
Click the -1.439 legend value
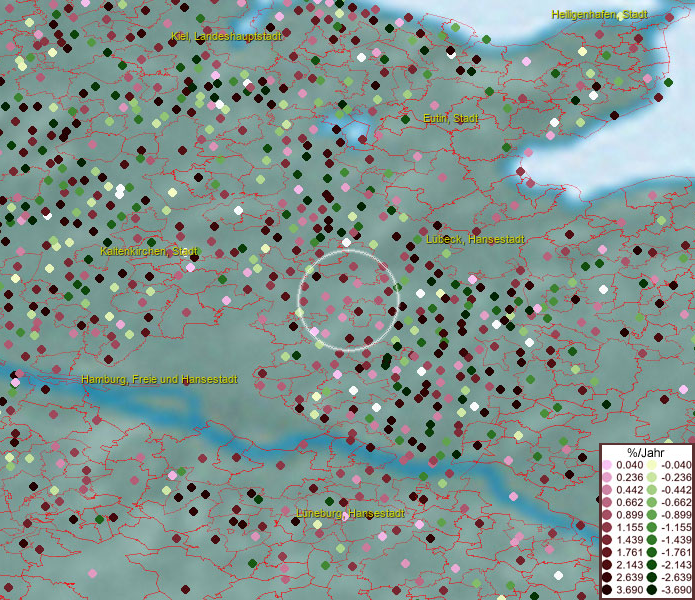676,540
